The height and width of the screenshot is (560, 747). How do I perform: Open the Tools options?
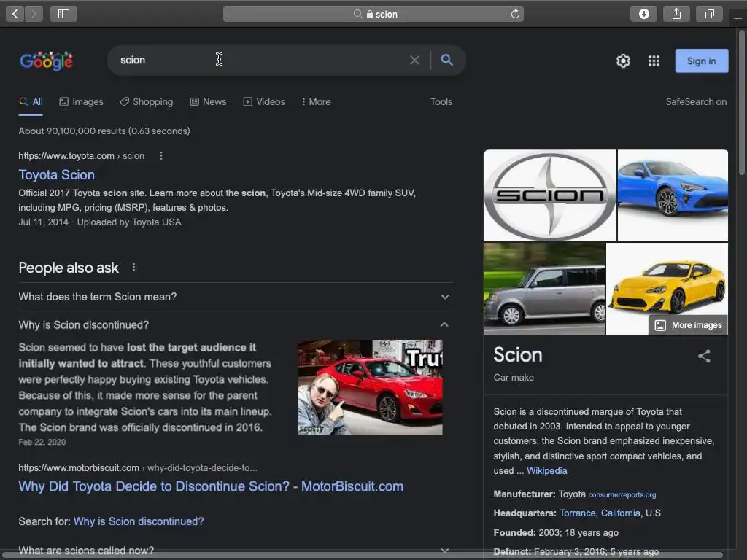pos(441,101)
